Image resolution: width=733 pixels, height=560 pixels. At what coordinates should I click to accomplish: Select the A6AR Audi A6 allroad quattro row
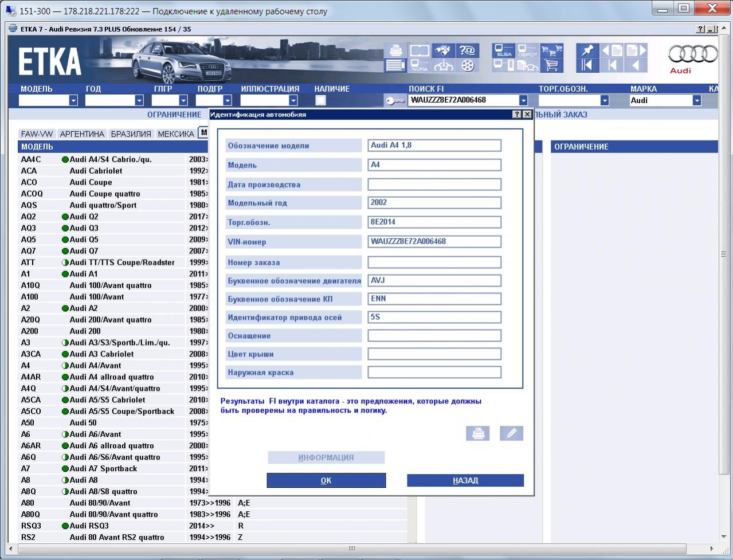pos(113,446)
